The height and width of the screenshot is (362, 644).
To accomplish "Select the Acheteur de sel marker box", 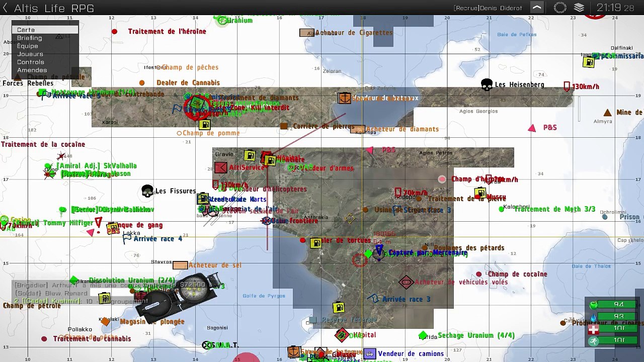I will [x=180, y=265].
